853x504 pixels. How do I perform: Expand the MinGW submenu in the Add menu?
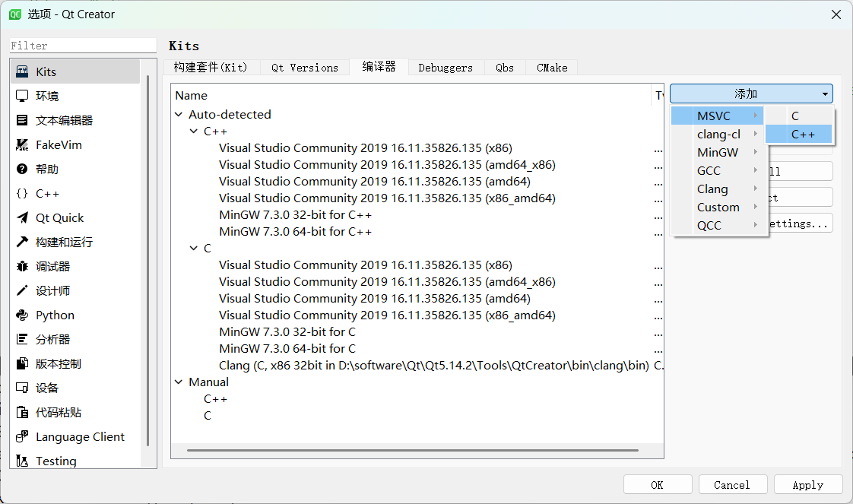coord(717,152)
